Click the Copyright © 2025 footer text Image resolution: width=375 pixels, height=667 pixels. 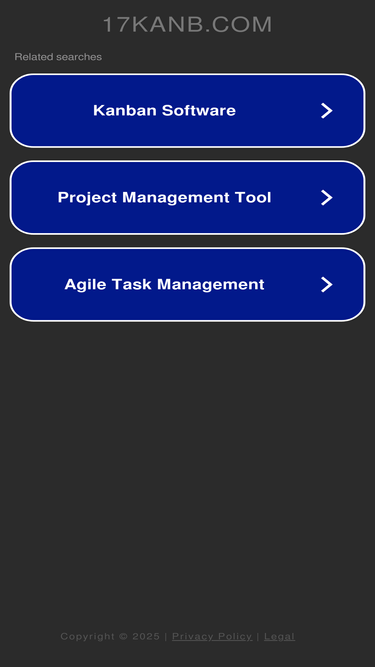[110, 636]
